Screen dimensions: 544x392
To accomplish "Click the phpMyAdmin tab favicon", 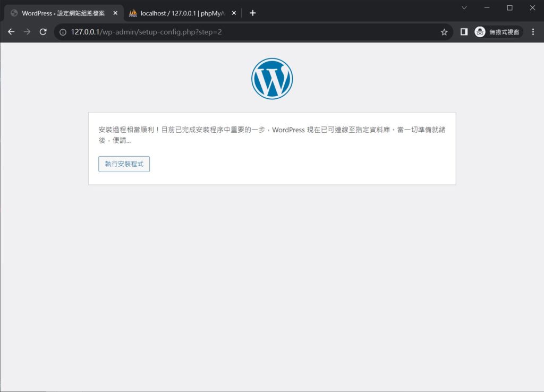I will (133, 13).
